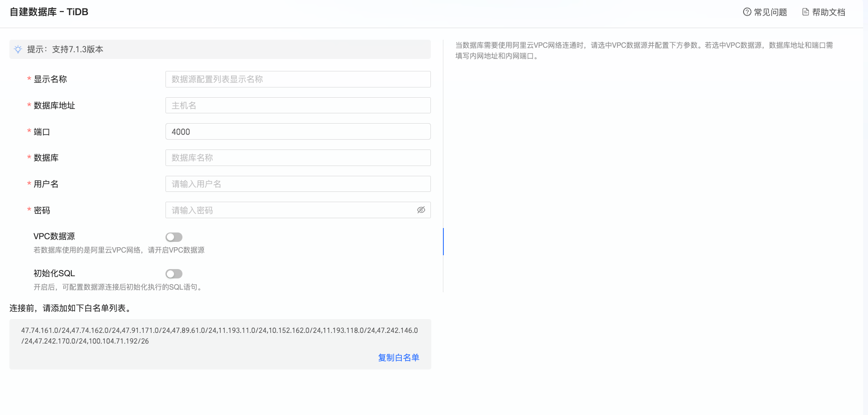868x415 pixels.
Task: Click the 连接前，请添加如下白名单列表 text
Action: pos(70,308)
